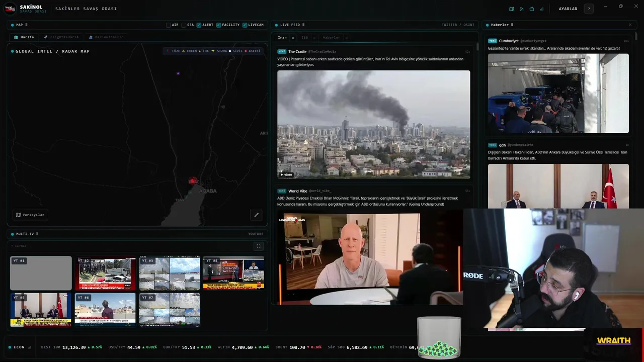Close the Haberler news panel
The width and height of the screenshot is (644, 362).
630,25
